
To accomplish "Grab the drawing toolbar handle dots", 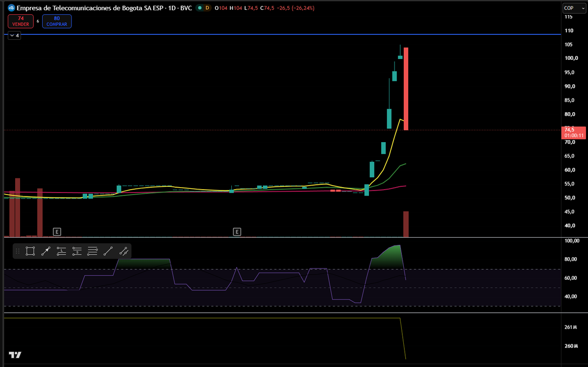I will click(18, 251).
